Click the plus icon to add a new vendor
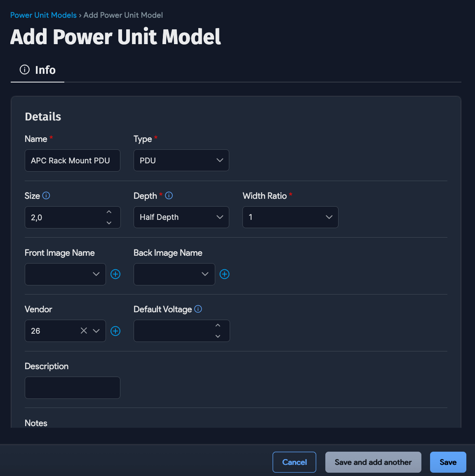The height and width of the screenshot is (476, 475). (115, 331)
